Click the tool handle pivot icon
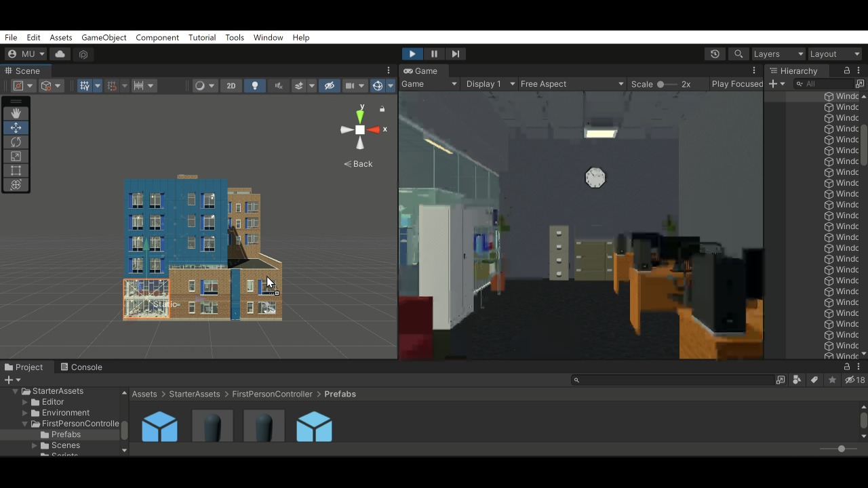Viewport: 868px width, 488px height. [x=22, y=85]
